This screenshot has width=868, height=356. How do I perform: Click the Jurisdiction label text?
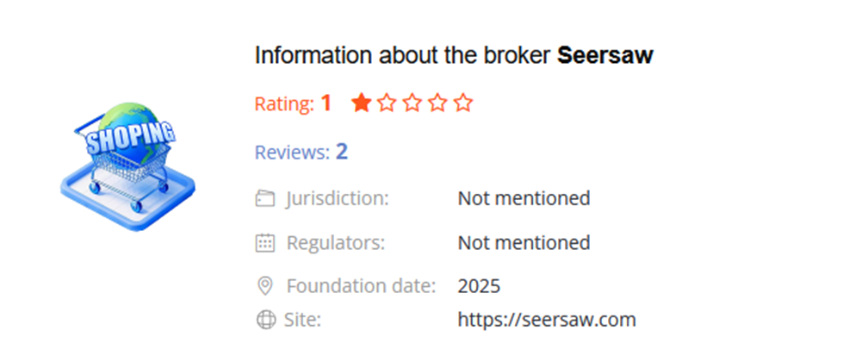point(338,198)
